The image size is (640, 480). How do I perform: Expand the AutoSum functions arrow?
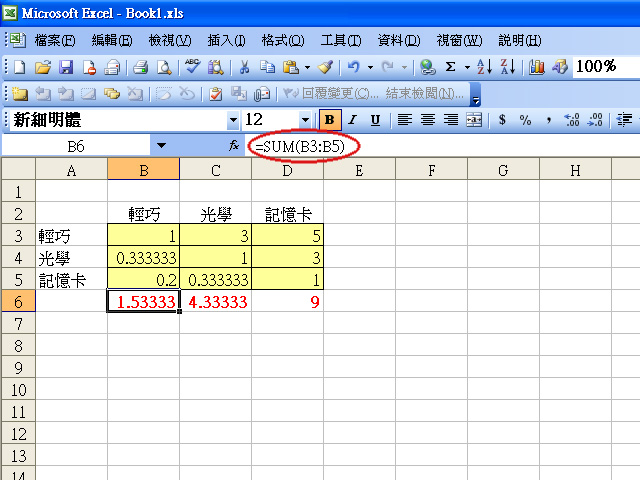pyautogui.click(x=467, y=67)
